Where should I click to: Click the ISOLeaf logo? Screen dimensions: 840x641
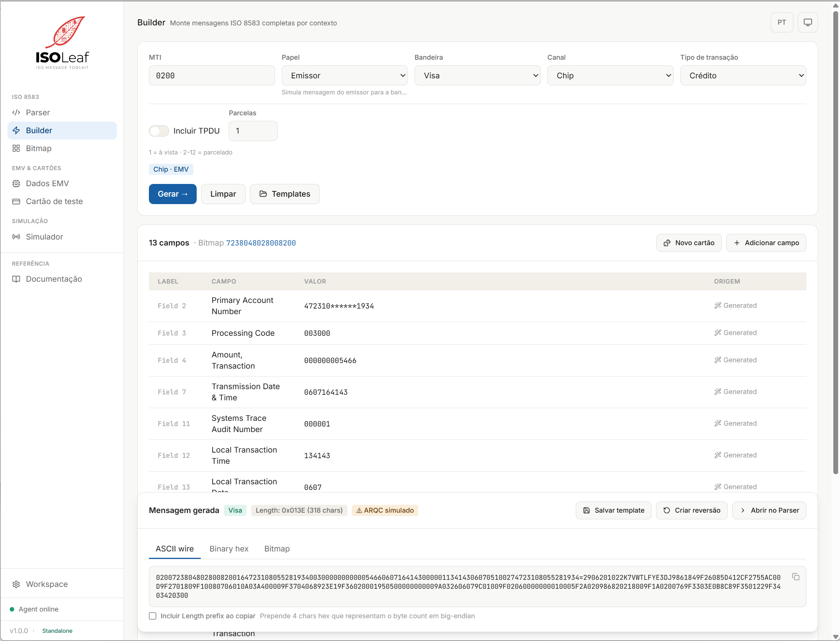63,43
